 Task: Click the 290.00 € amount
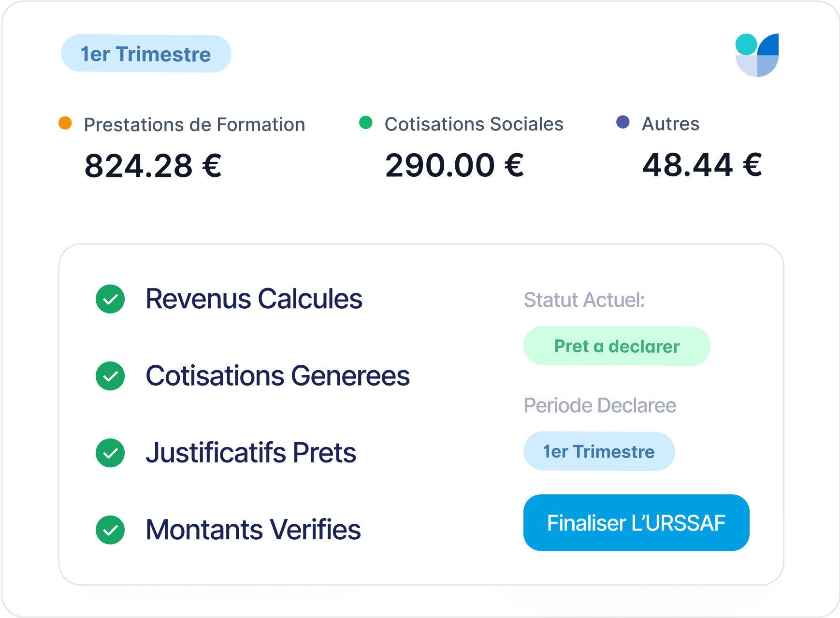click(454, 165)
